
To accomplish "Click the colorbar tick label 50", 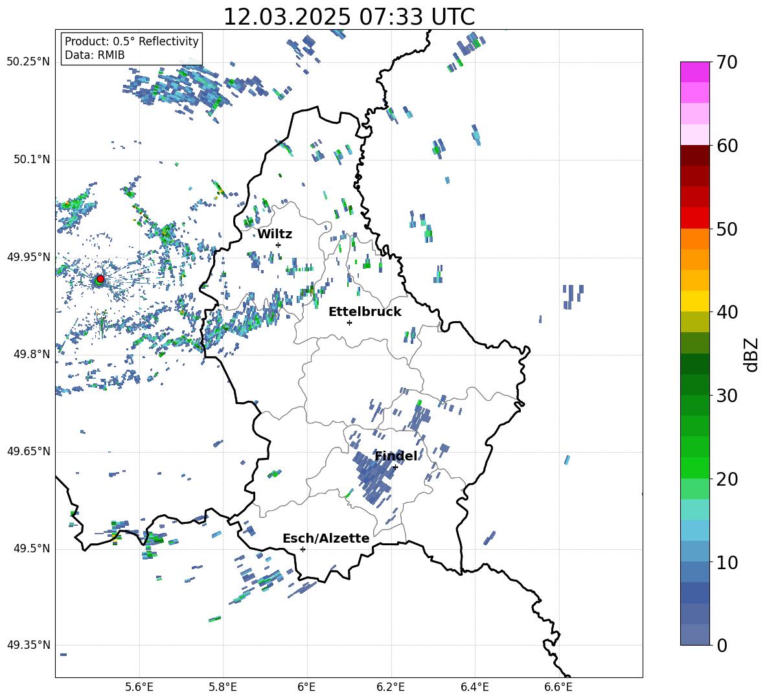I will pyautogui.click(x=727, y=229).
